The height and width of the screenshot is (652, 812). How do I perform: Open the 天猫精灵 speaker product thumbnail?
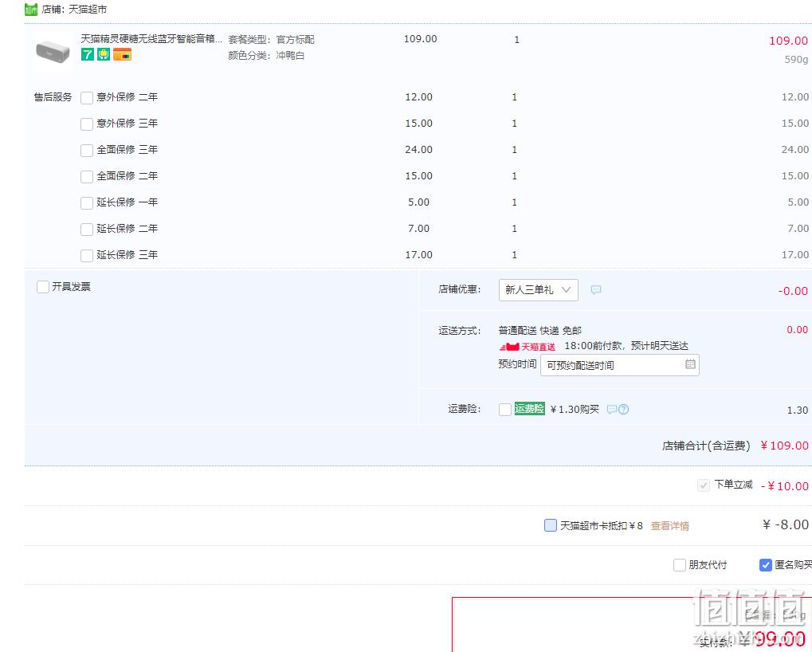pos(53,51)
